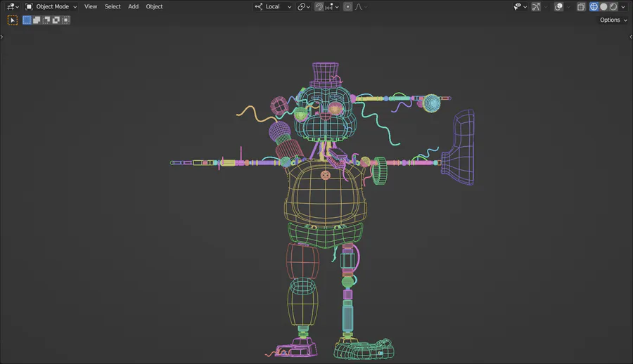Switch to solid viewport shading
The width and height of the screenshot is (633, 364).
pos(603,6)
